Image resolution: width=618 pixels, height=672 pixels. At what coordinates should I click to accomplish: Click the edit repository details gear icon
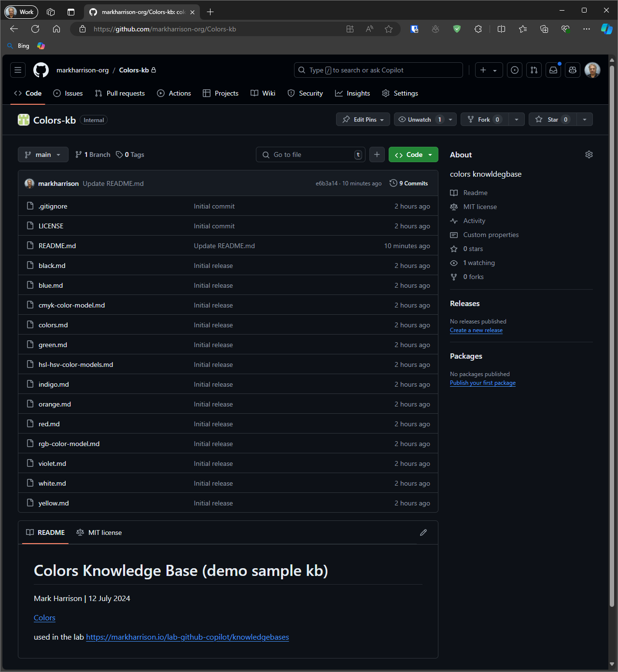pyautogui.click(x=589, y=154)
